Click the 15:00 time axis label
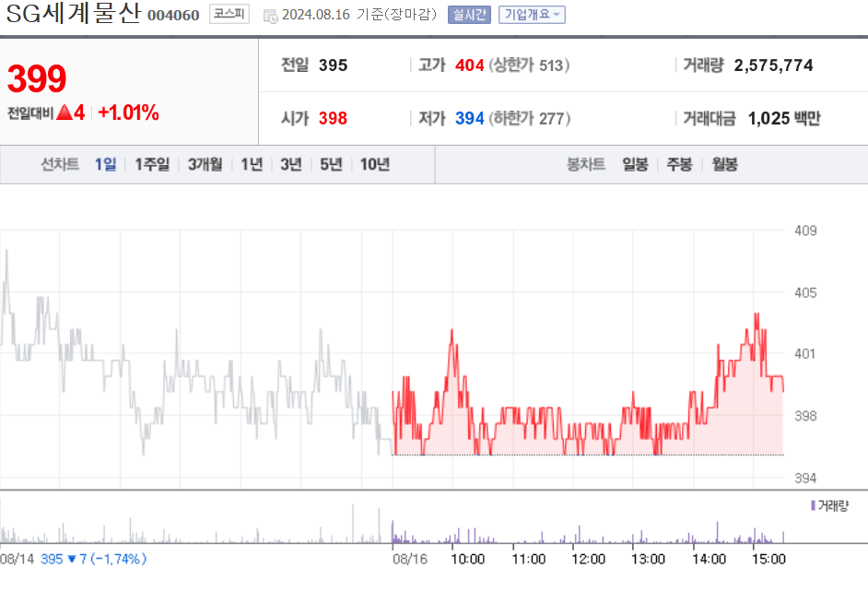The image size is (868, 591). click(x=768, y=559)
